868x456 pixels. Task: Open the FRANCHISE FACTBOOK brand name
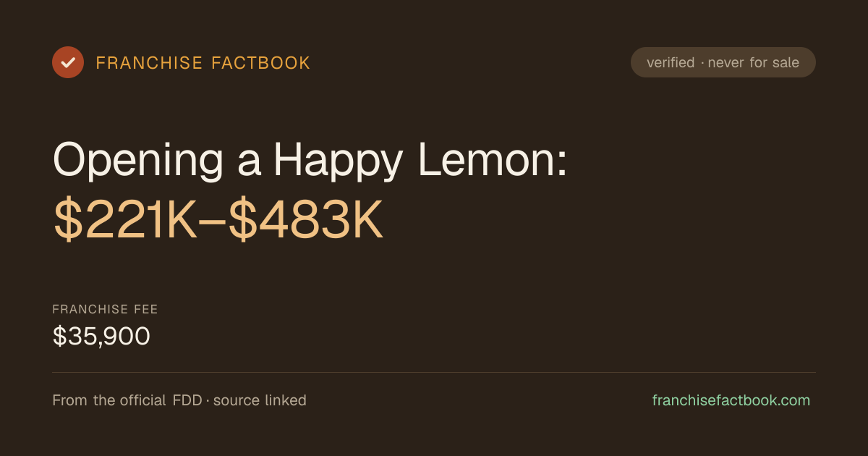coord(203,63)
